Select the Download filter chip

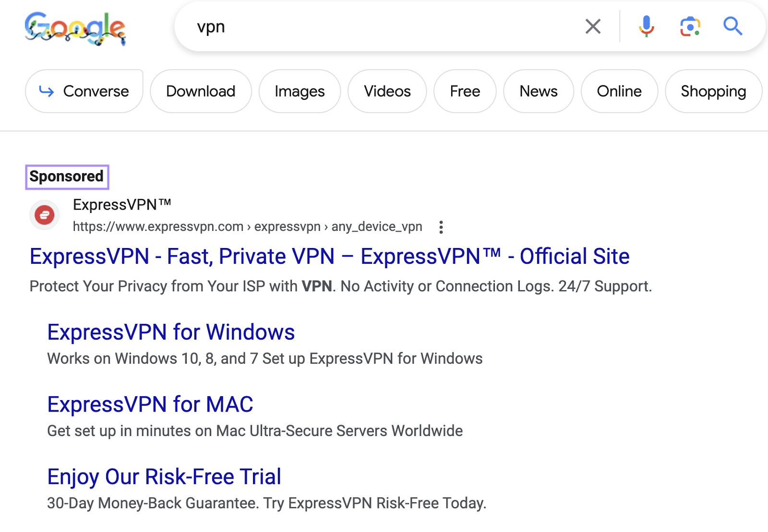[200, 91]
